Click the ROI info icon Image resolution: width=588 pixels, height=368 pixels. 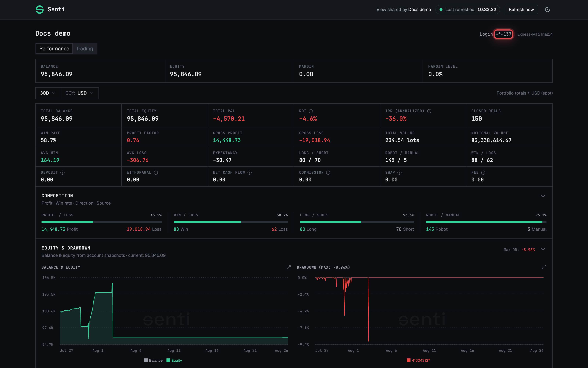click(x=311, y=111)
